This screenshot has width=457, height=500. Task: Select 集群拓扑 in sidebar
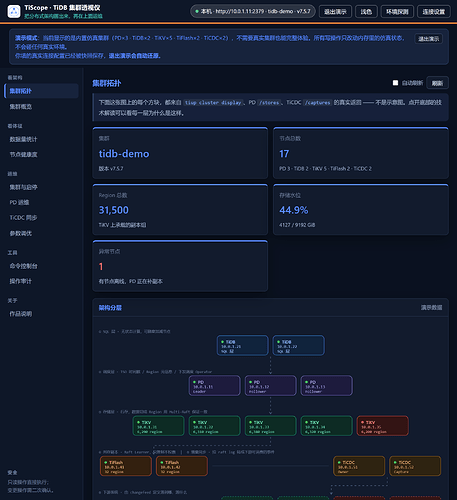[41, 91]
